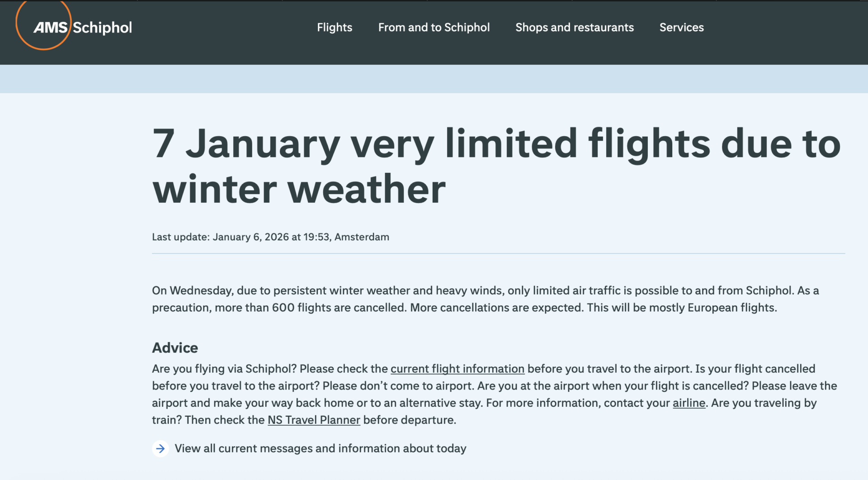Click the 'Advice' section heading
This screenshot has height=480, width=868.
pyautogui.click(x=175, y=347)
